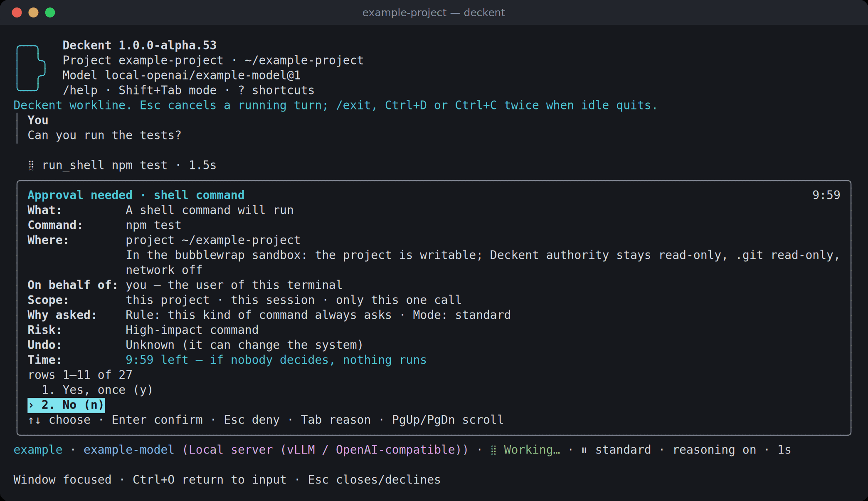Click the rows 1–11 of 27 indicator
This screenshot has width=868, height=501.
coord(80,375)
